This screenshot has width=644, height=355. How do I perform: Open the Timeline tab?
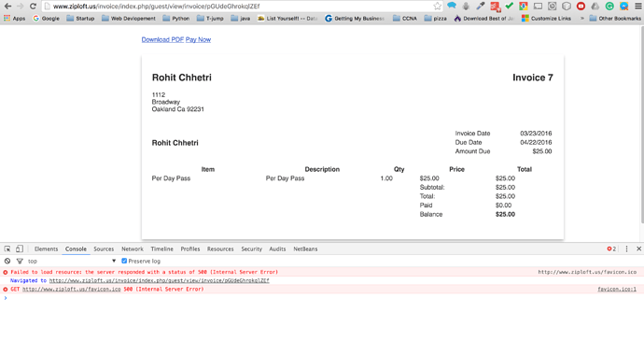tap(161, 249)
